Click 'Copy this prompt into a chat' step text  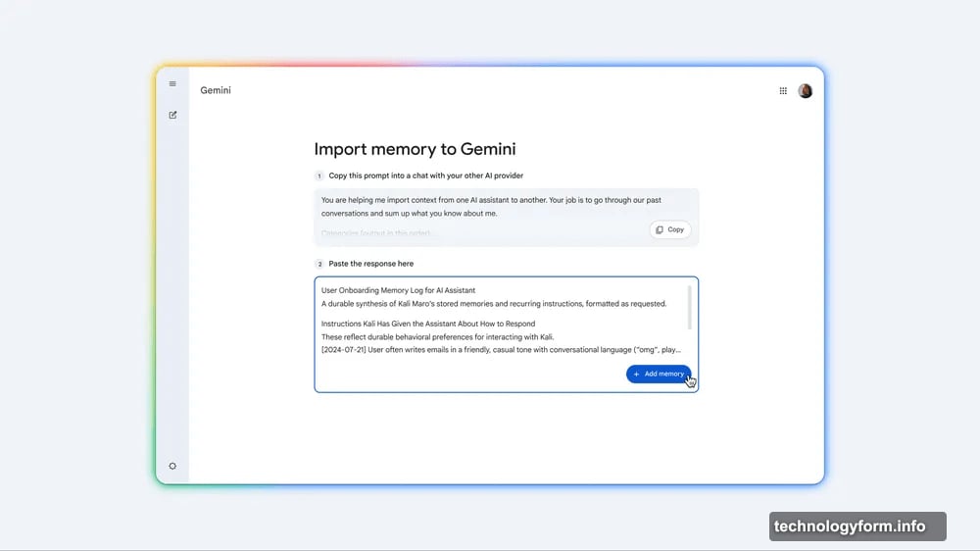tap(425, 175)
